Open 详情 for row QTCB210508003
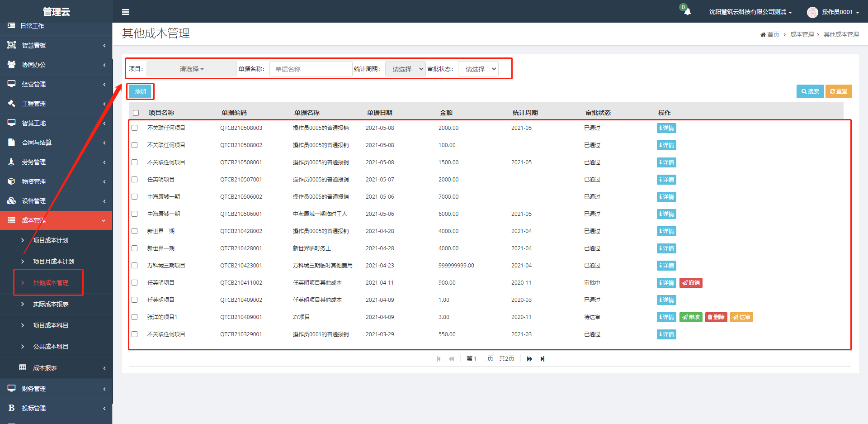868x424 pixels. [666, 128]
